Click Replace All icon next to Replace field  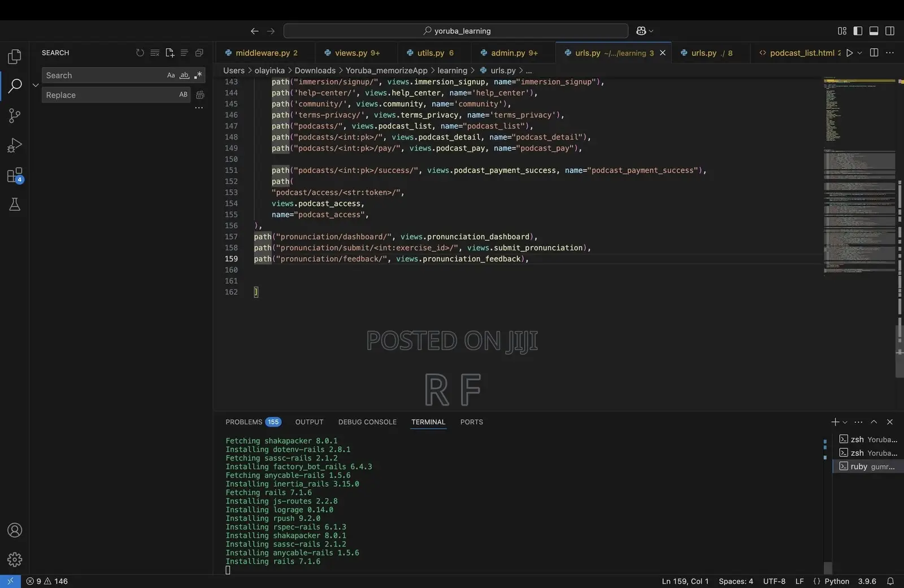click(200, 95)
